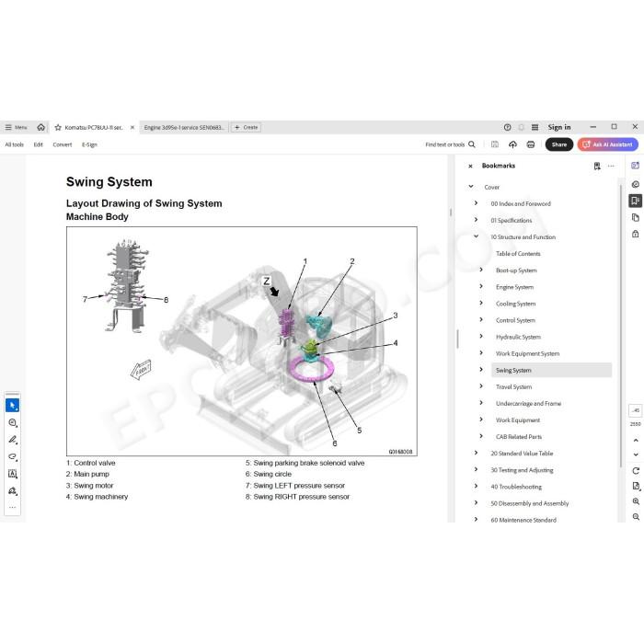Click the Find text or tools search
The width and height of the screenshot is (644, 644).
point(450,144)
